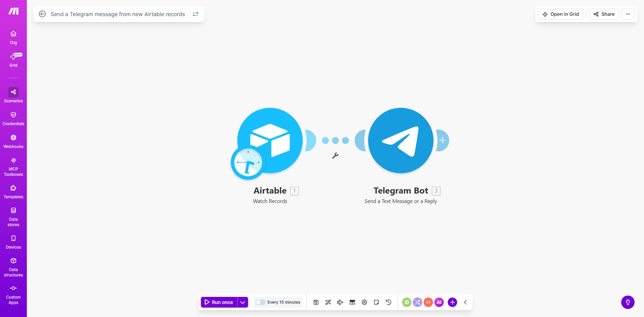The width and height of the screenshot is (644, 317).
Task: Add another module after Telegram Bot
Action: click(443, 141)
